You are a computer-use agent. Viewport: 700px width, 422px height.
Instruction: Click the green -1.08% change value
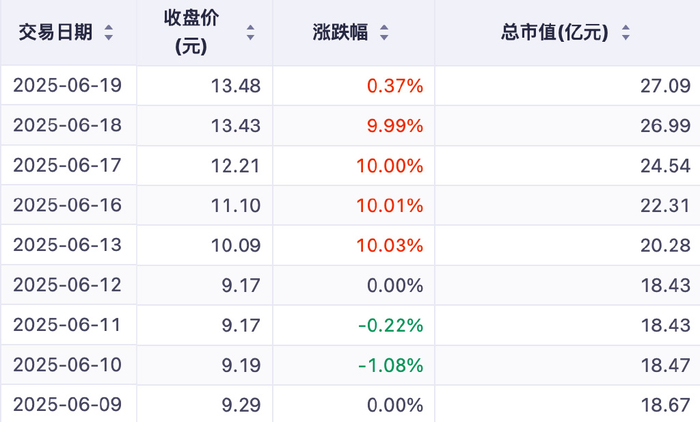[391, 365]
